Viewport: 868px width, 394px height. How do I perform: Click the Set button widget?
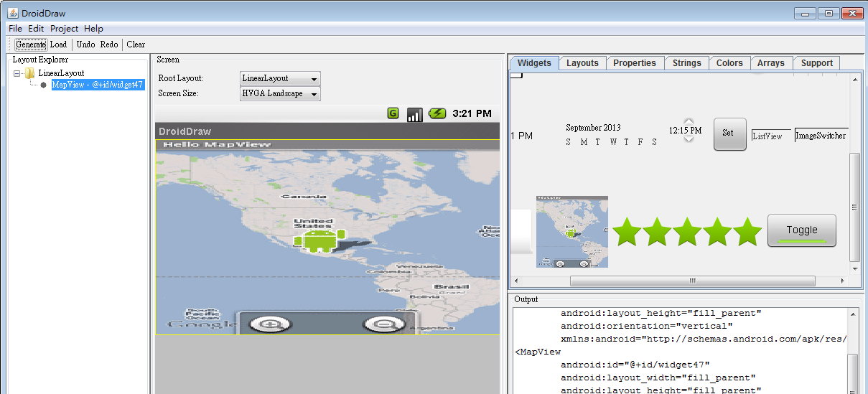730,133
